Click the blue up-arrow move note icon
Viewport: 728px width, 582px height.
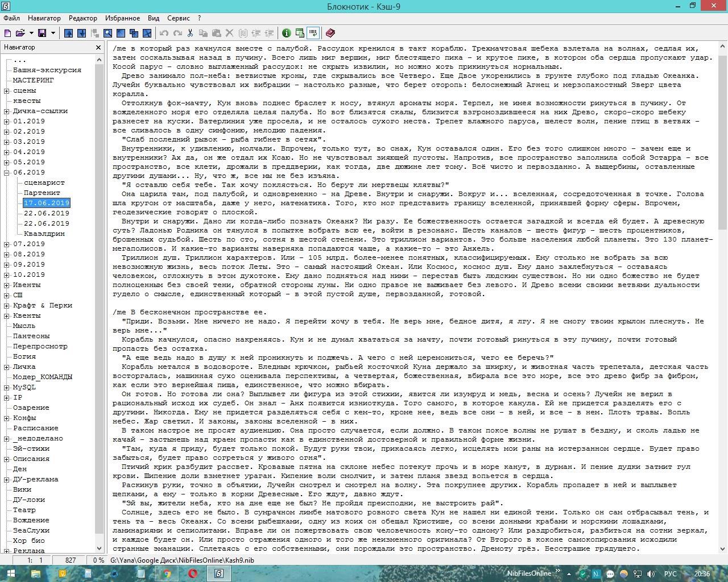(x=68, y=33)
